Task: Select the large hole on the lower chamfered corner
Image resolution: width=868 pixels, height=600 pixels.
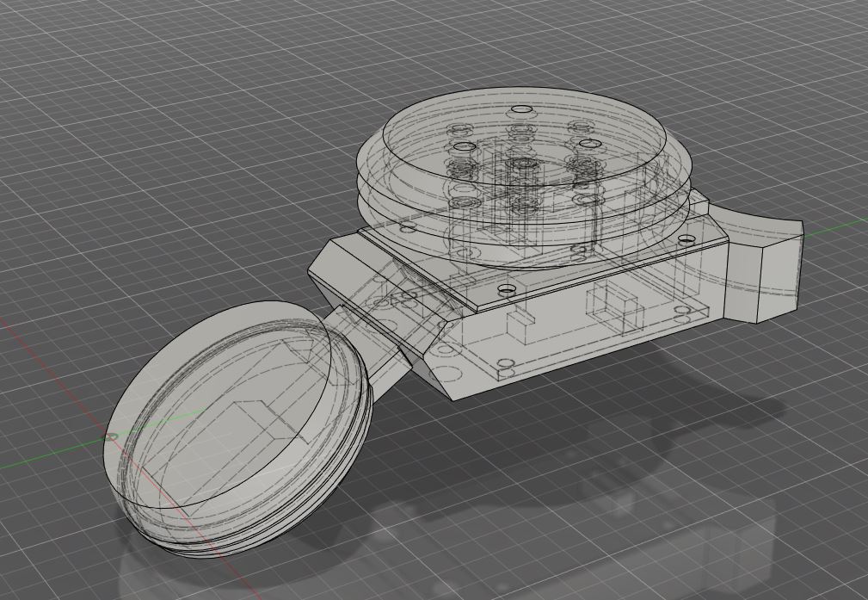Action: click(447, 350)
